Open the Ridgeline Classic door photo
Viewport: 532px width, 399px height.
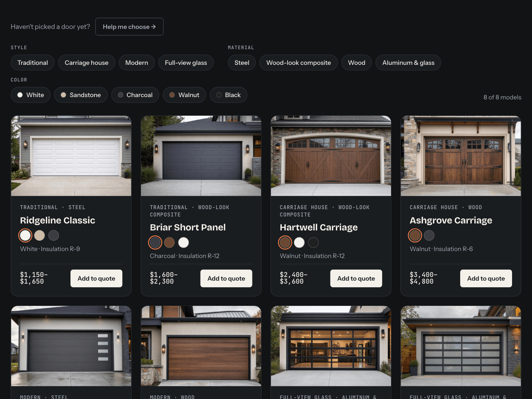click(x=71, y=156)
